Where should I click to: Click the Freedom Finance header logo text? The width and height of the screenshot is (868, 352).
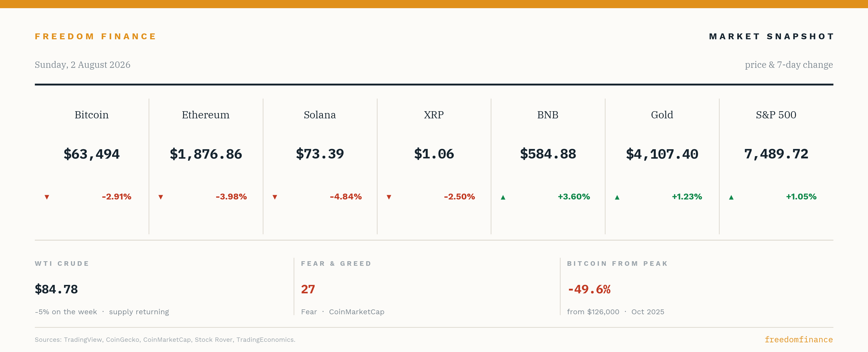95,36
